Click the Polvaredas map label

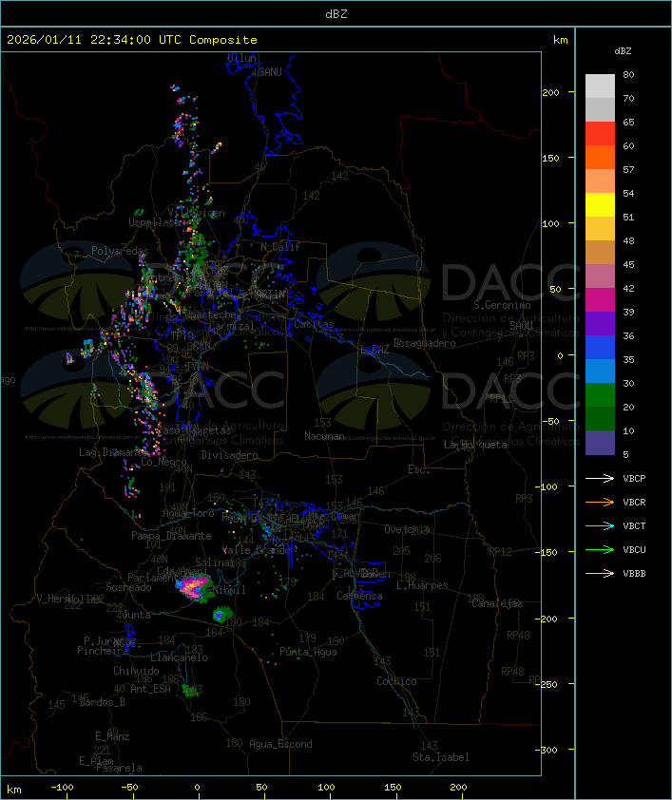pyautogui.click(x=120, y=251)
